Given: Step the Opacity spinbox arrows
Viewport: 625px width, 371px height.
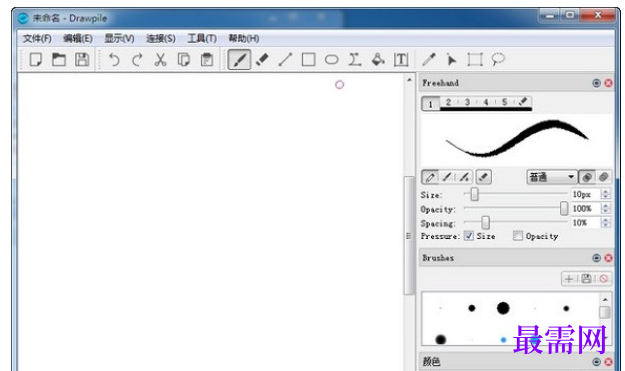Looking at the screenshot, I should pyautogui.click(x=606, y=208).
